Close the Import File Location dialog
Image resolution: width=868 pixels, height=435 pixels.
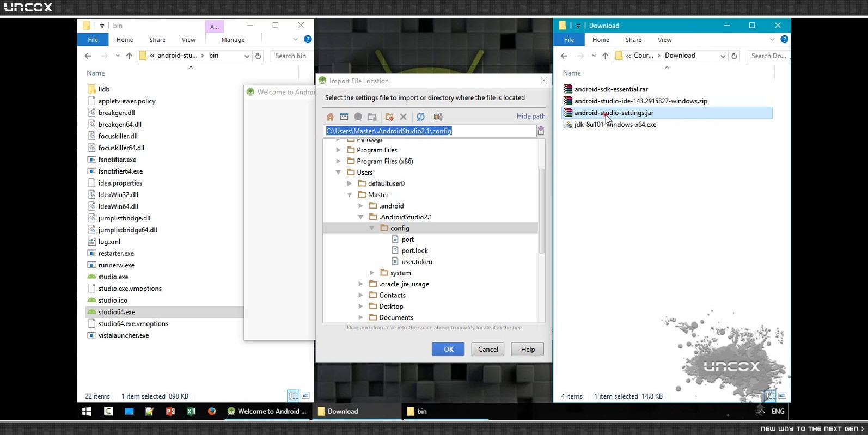pyautogui.click(x=543, y=81)
